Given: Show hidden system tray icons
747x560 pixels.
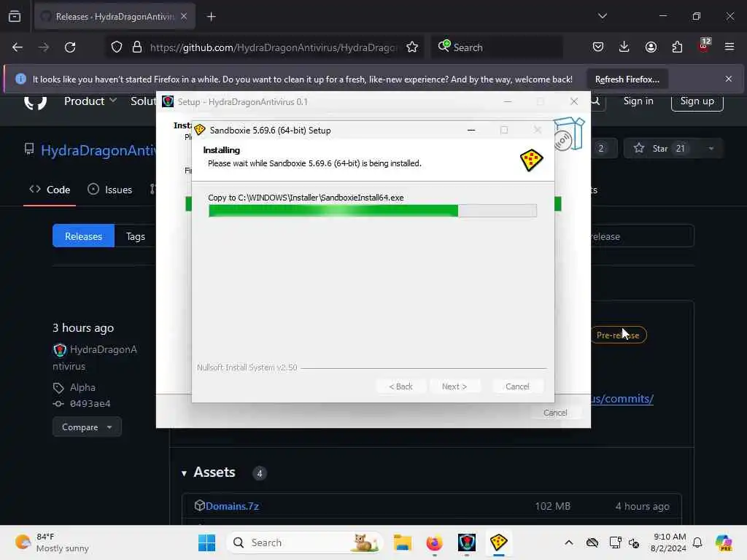Looking at the screenshot, I should pos(569,542).
